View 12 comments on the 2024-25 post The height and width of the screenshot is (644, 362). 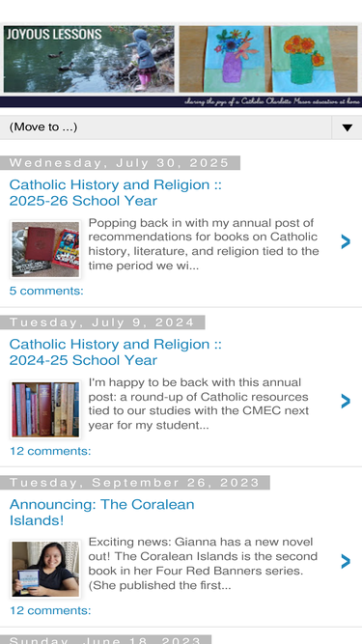click(50, 451)
